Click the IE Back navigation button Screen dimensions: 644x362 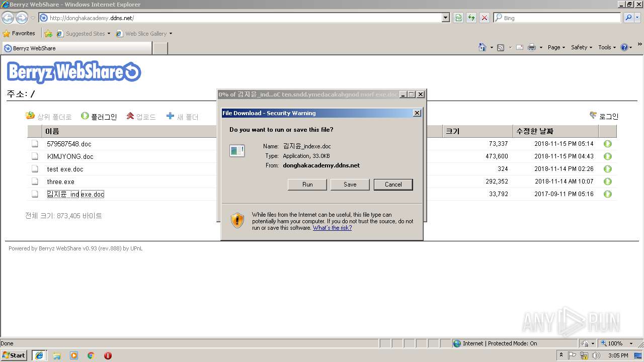tap(8, 18)
